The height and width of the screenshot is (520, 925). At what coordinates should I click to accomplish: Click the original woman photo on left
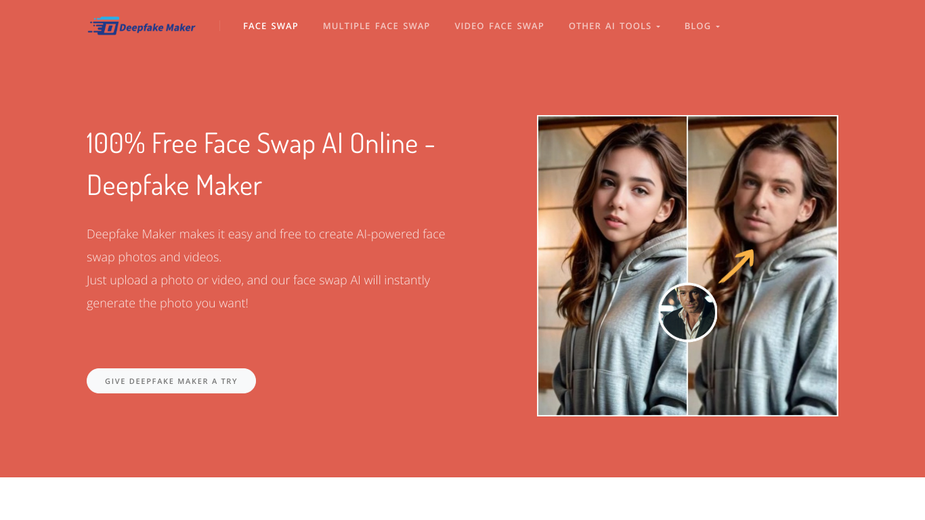coord(612,266)
